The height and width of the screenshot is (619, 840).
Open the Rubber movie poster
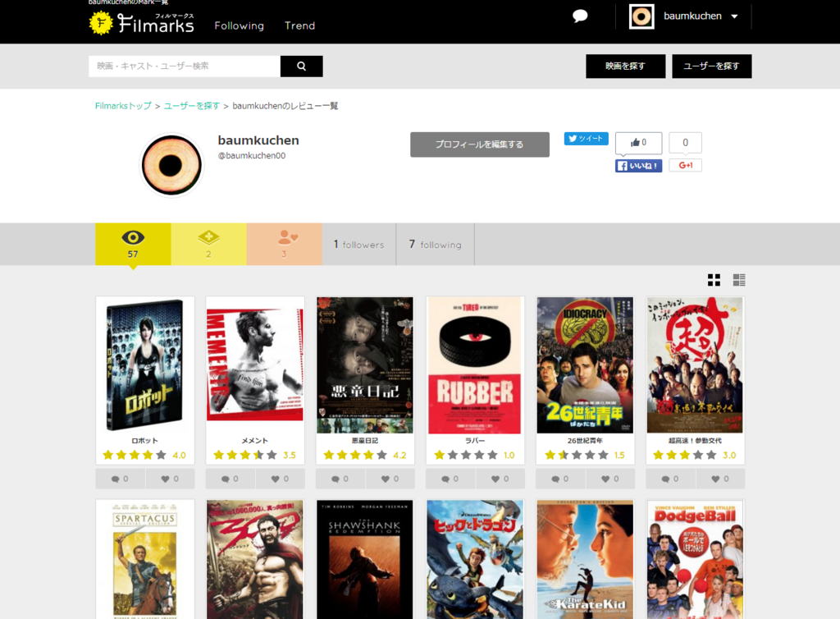click(x=475, y=365)
